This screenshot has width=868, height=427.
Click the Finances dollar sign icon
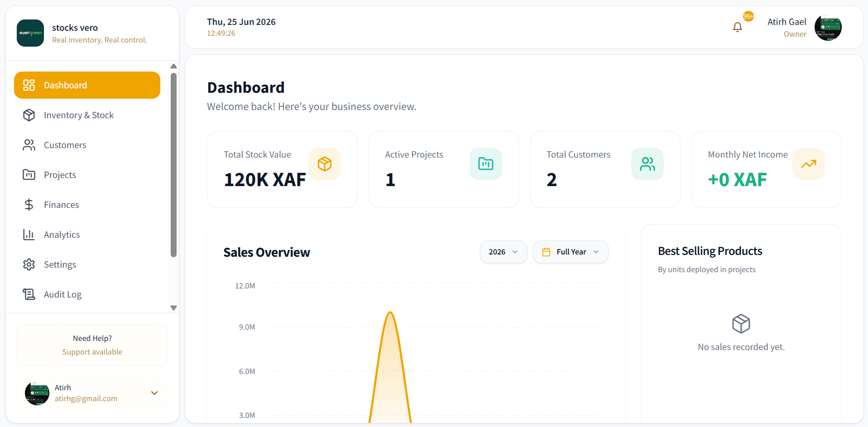pyautogui.click(x=29, y=205)
